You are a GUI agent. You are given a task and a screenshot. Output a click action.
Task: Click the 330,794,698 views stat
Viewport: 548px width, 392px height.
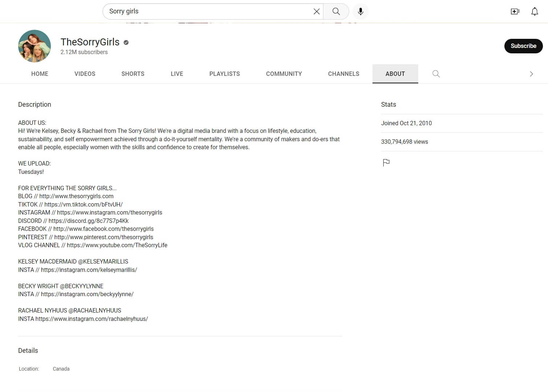click(404, 142)
